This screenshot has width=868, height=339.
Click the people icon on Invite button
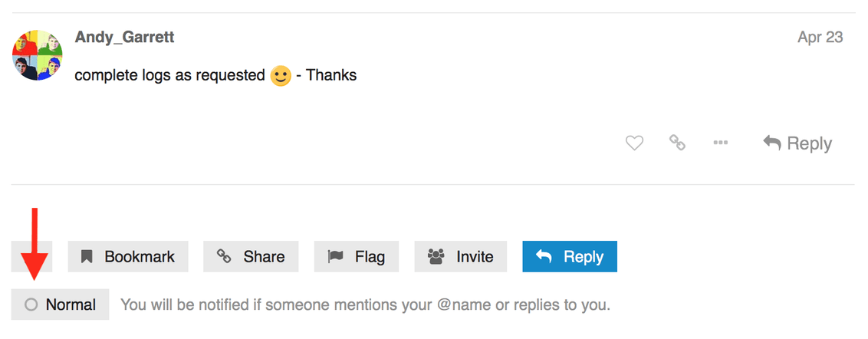436,257
